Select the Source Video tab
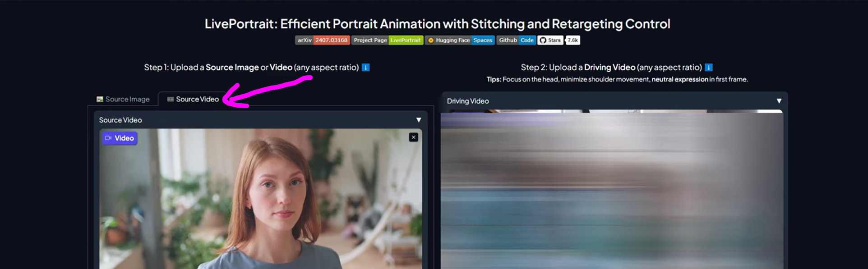This screenshot has height=269, width=868. coord(193,99)
